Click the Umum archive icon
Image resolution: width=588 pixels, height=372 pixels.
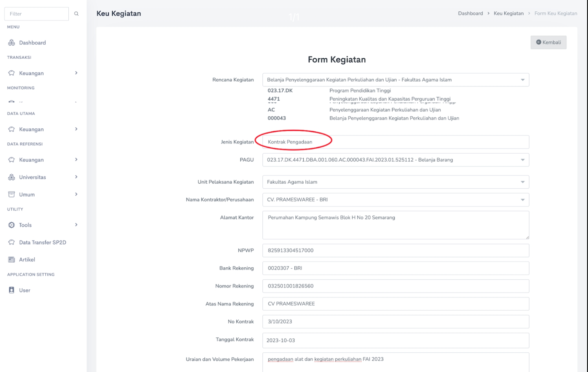coord(12,195)
